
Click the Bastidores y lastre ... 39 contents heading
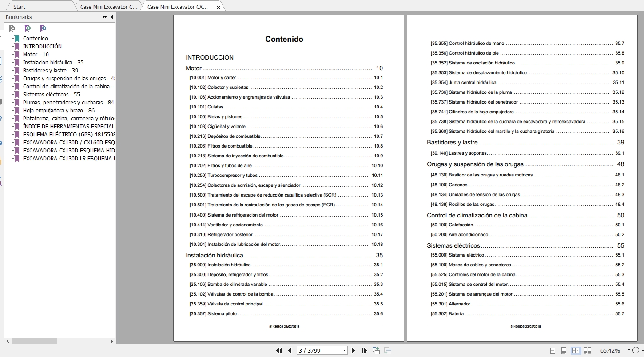click(x=525, y=143)
